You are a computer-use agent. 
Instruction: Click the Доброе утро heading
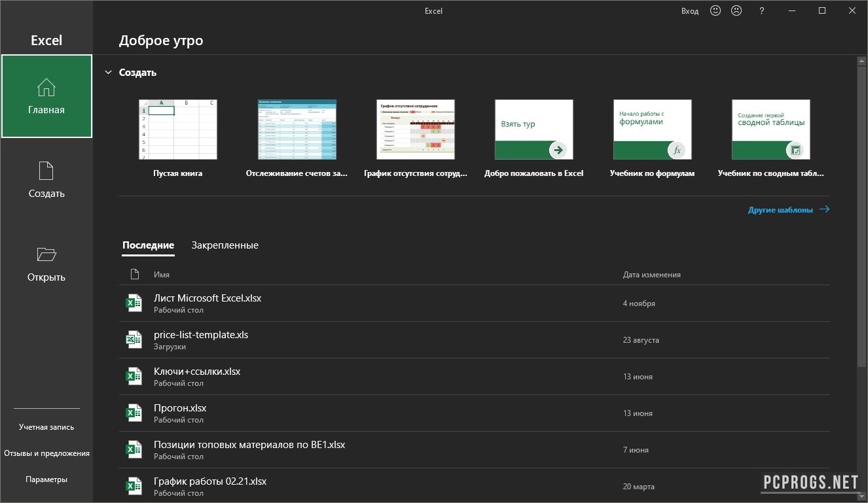point(161,41)
